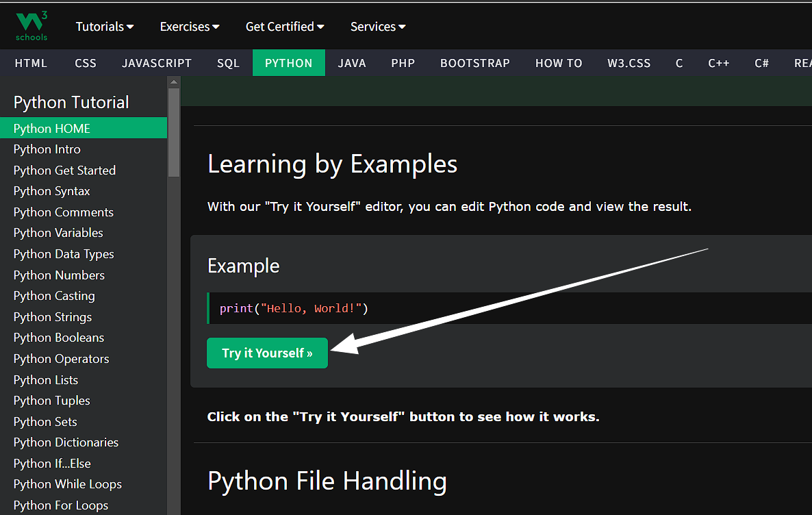This screenshot has height=515, width=812.
Task: Expand the Get Certified dropdown
Action: (x=284, y=27)
